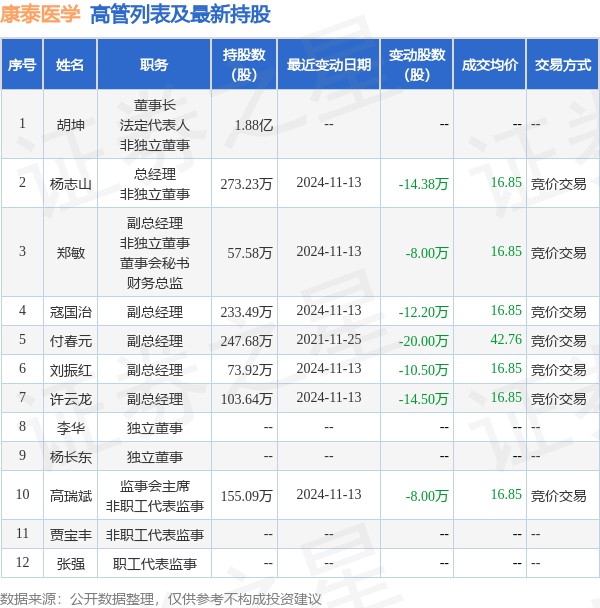Image resolution: width=600 pixels, height=608 pixels.
Task: Click the holding value 273.23万
Action: click(246, 183)
